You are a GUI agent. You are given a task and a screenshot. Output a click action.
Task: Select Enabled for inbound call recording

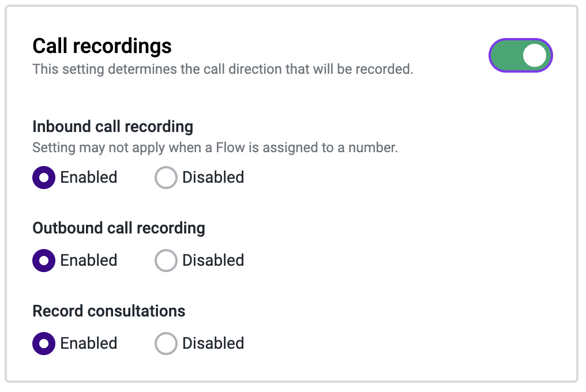click(44, 178)
